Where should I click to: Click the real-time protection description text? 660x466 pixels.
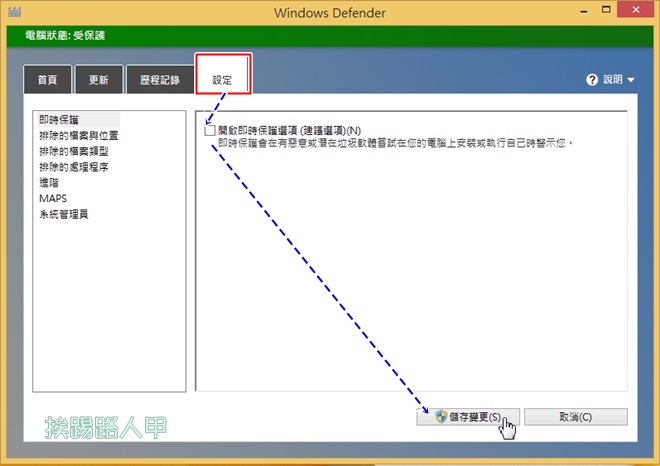[x=395, y=144]
